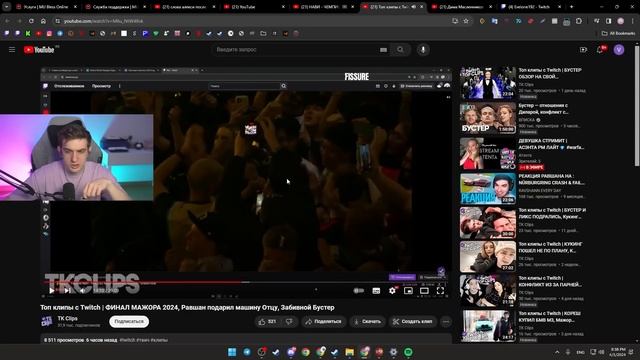Open the TK Clips channel name link

(x=67, y=318)
